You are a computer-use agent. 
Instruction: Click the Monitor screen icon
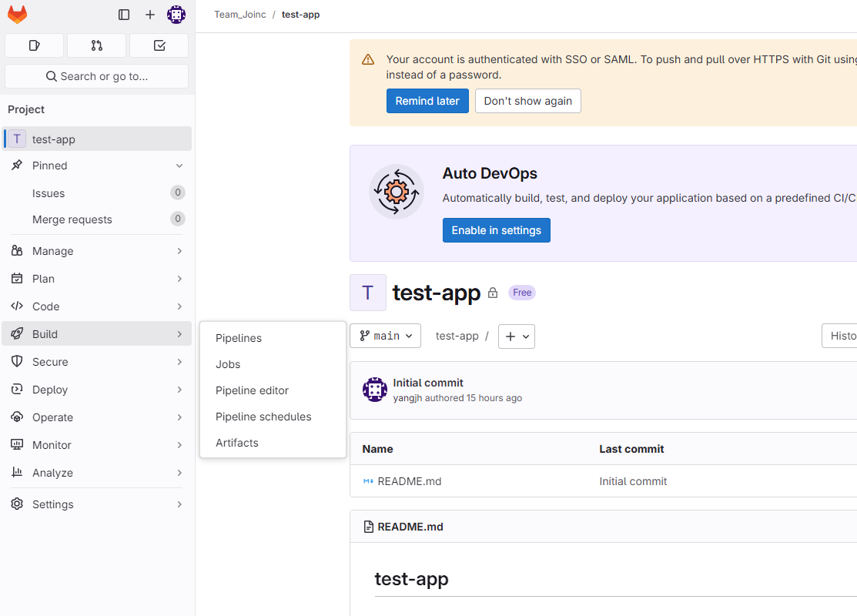(x=17, y=444)
